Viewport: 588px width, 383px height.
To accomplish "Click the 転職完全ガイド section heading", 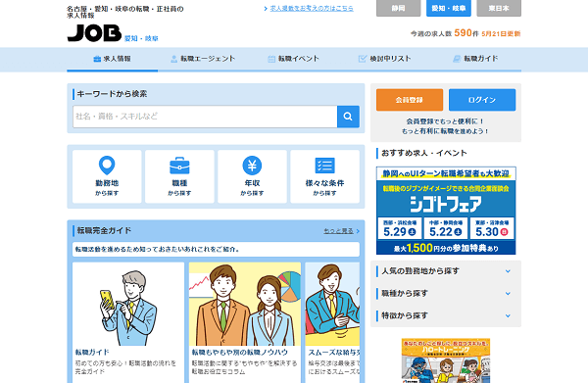I will (104, 230).
